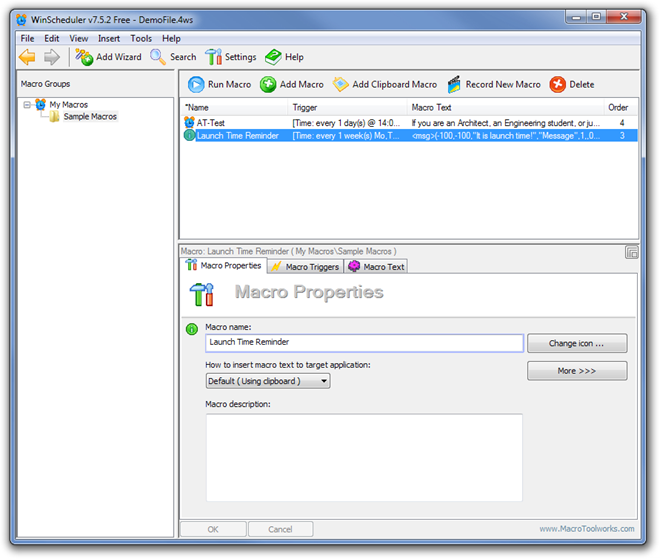Click the AT-Test alarm clock icon

[189, 122]
